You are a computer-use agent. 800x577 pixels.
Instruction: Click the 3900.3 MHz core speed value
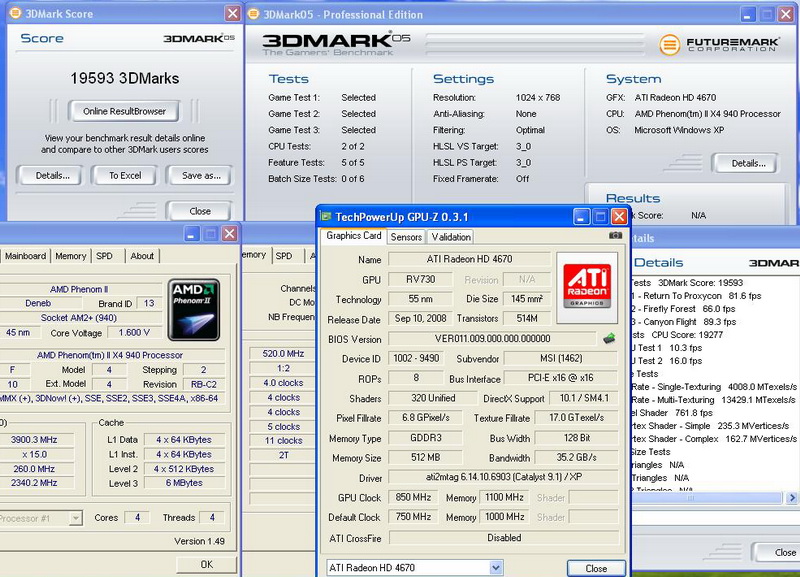(34, 440)
